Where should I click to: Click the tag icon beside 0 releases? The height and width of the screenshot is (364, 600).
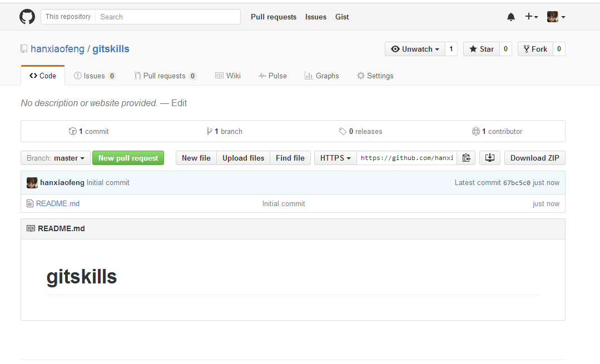coord(343,132)
